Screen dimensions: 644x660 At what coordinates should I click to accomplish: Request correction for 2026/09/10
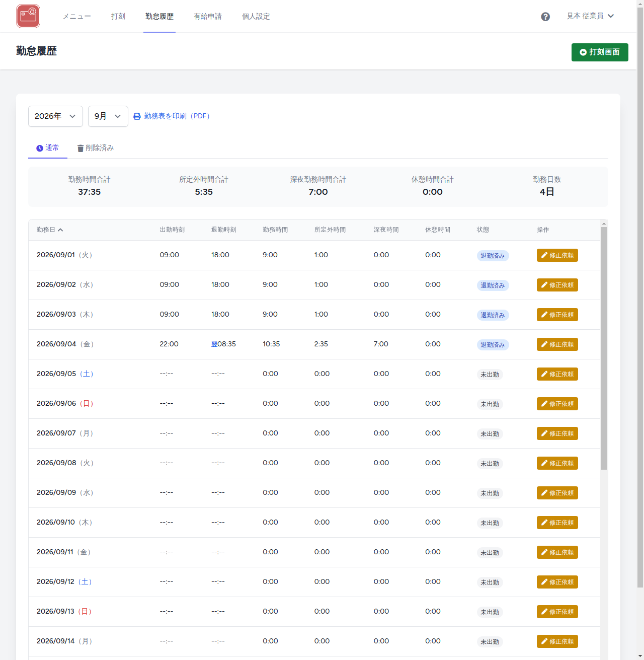pos(557,523)
